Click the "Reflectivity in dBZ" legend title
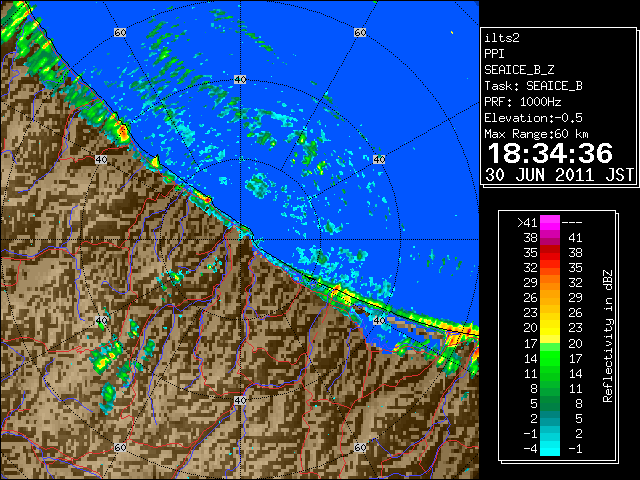640x480 pixels. click(x=607, y=336)
